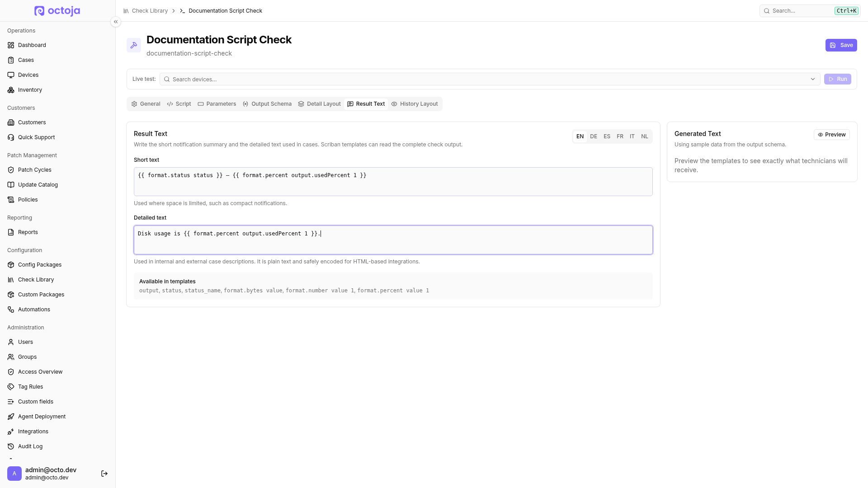This screenshot has height=488, width=868.
Task: Collapse the sidebar with double-chevron button
Action: (116, 22)
